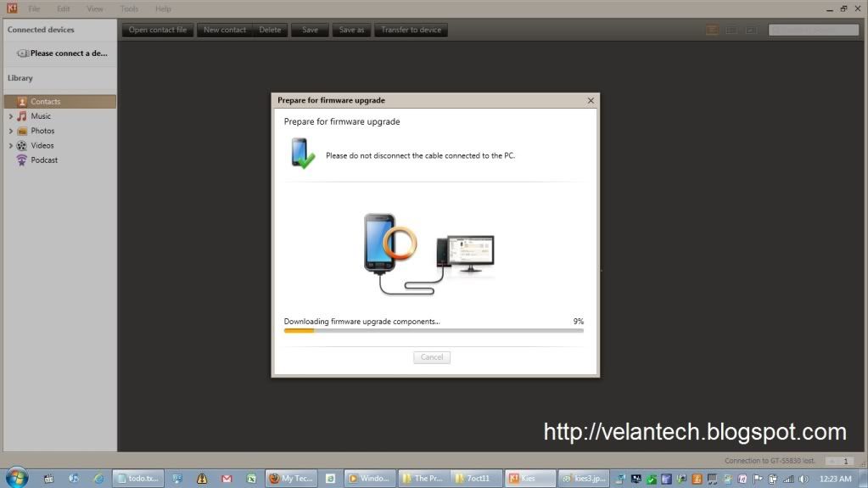
Task: Open the Edit menu
Action: coord(63,8)
